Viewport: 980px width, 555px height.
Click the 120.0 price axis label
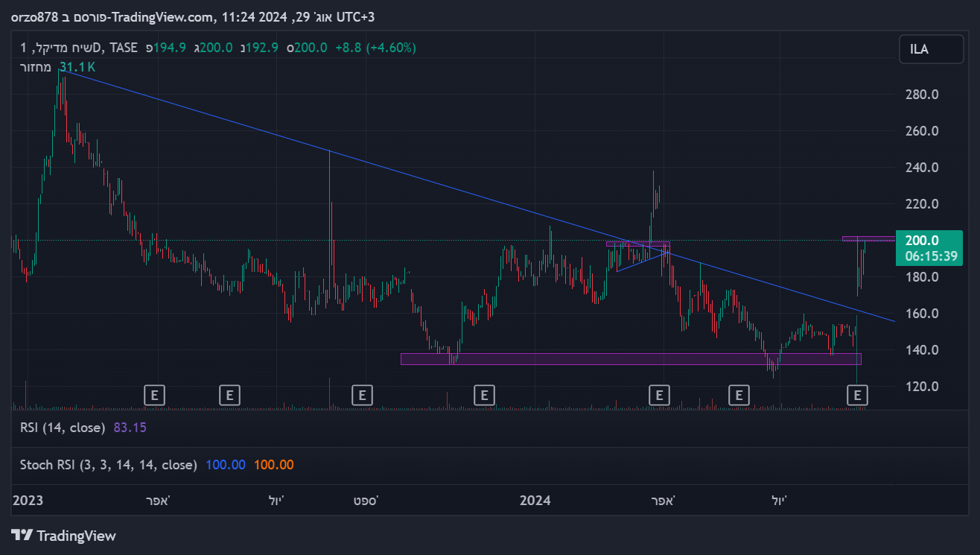click(x=922, y=387)
